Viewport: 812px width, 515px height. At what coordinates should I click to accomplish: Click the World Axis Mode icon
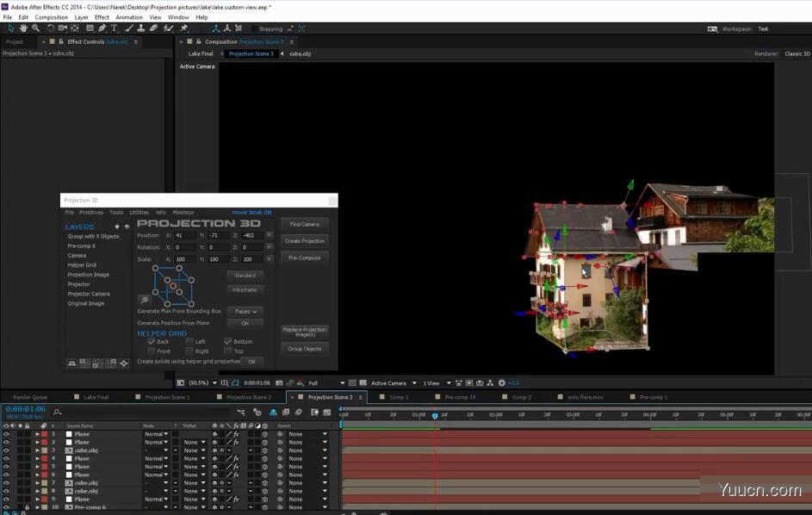point(226,28)
